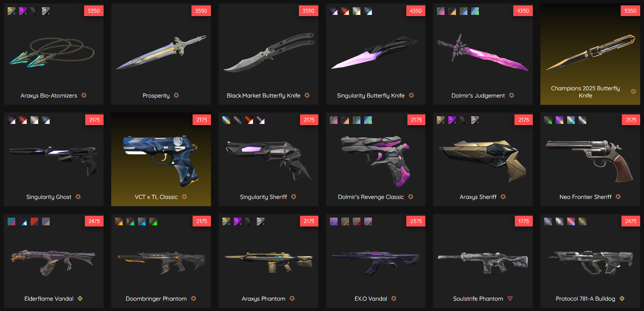Click the tier icon next to Champions 2025 Butterfly Knife
644x311 pixels.
(x=633, y=91)
